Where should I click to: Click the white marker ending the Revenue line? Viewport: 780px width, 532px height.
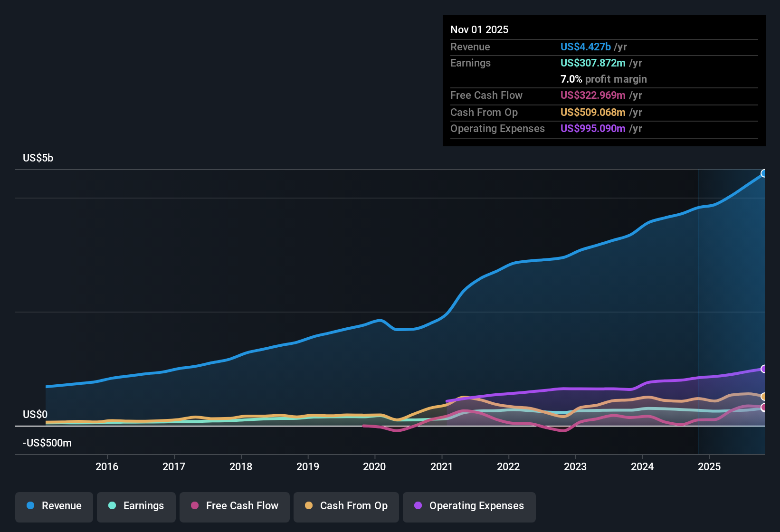pyautogui.click(x=764, y=173)
